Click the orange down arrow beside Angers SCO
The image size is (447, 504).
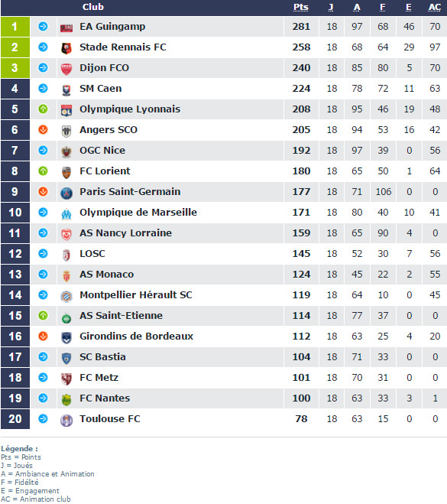click(43, 130)
